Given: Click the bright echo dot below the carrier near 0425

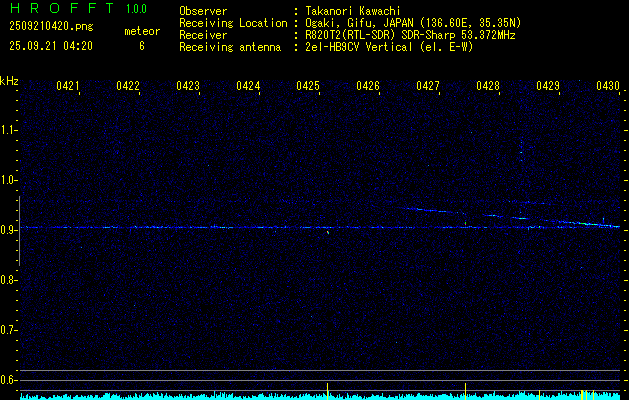Looking at the screenshot, I should 328,232.
